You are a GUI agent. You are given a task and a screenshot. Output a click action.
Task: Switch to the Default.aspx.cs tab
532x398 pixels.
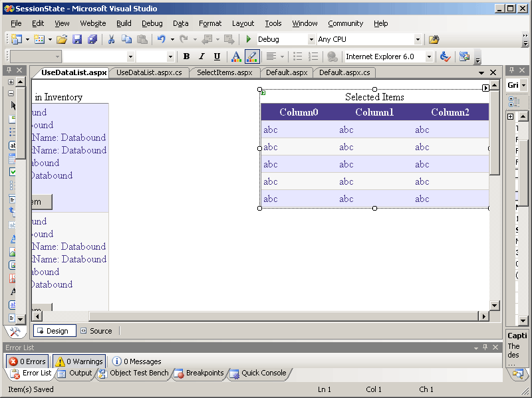[x=344, y=72]
